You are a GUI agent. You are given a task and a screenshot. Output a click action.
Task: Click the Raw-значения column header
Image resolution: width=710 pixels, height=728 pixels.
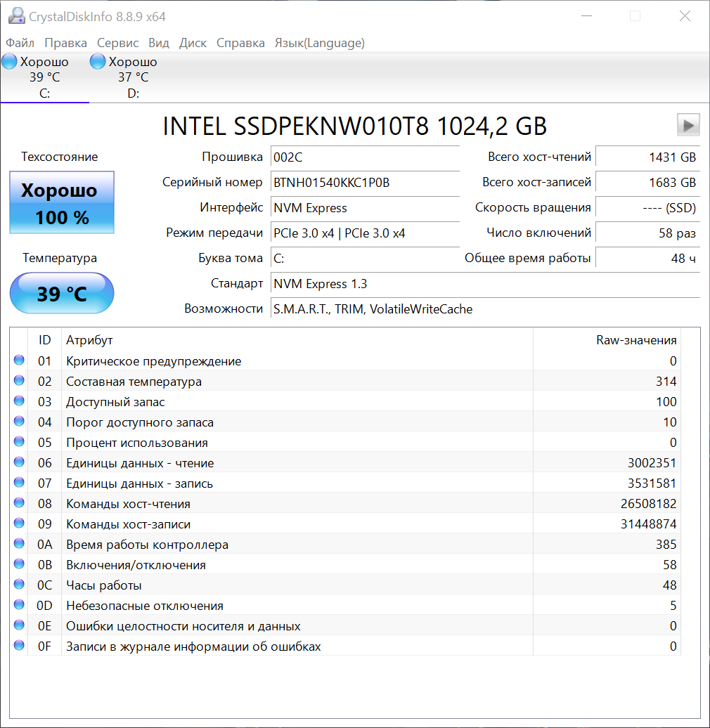[635, 340]
